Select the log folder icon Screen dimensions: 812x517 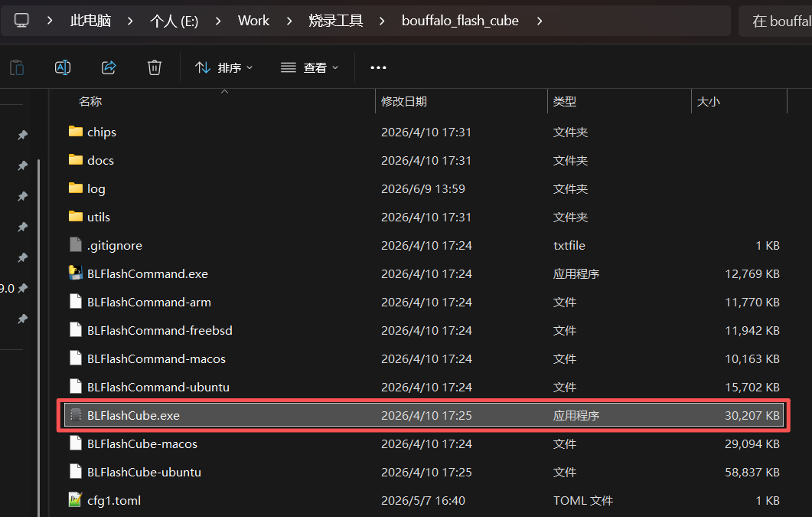point(76,188)
